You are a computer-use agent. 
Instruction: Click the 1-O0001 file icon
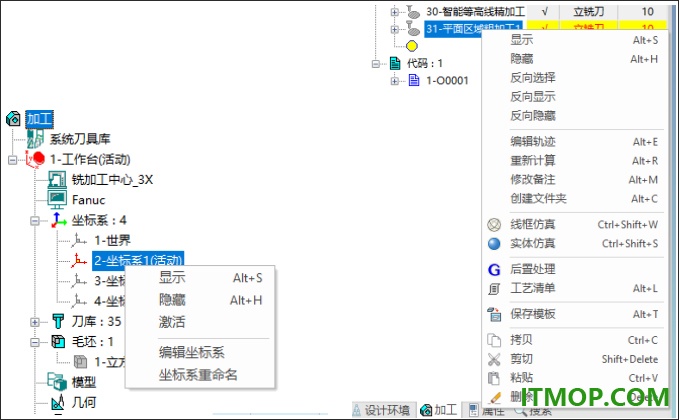point(414,80)
